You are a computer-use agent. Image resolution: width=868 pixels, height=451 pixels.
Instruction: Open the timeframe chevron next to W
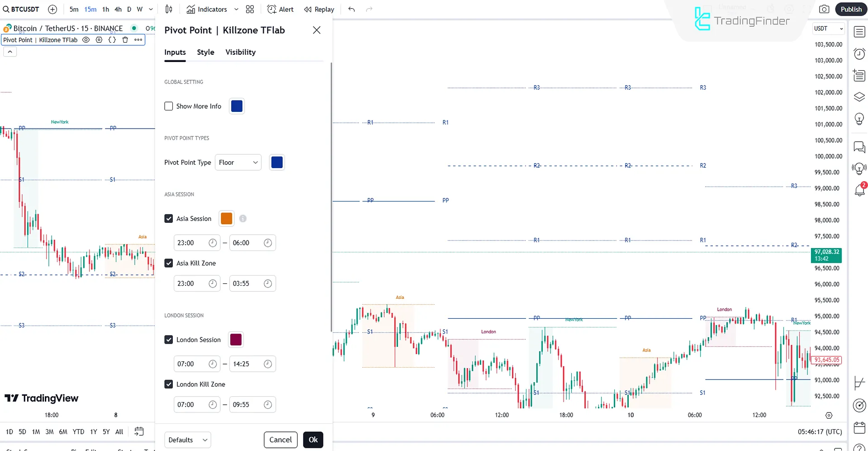(151, 9)
